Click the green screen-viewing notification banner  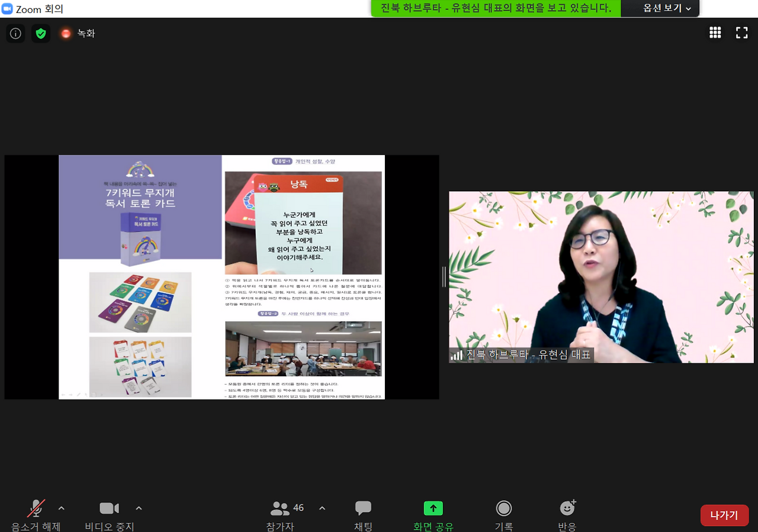[496, 8]
